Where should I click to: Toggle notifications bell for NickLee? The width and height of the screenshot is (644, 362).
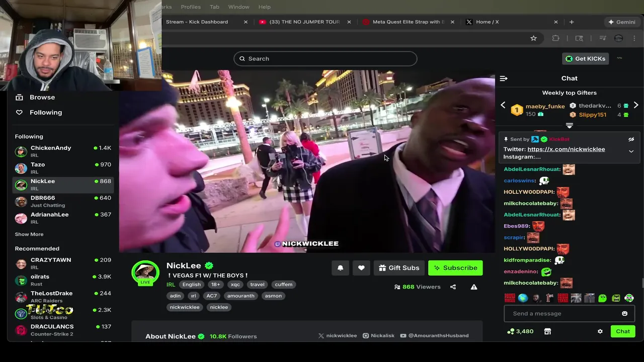[x=341, y=268]
